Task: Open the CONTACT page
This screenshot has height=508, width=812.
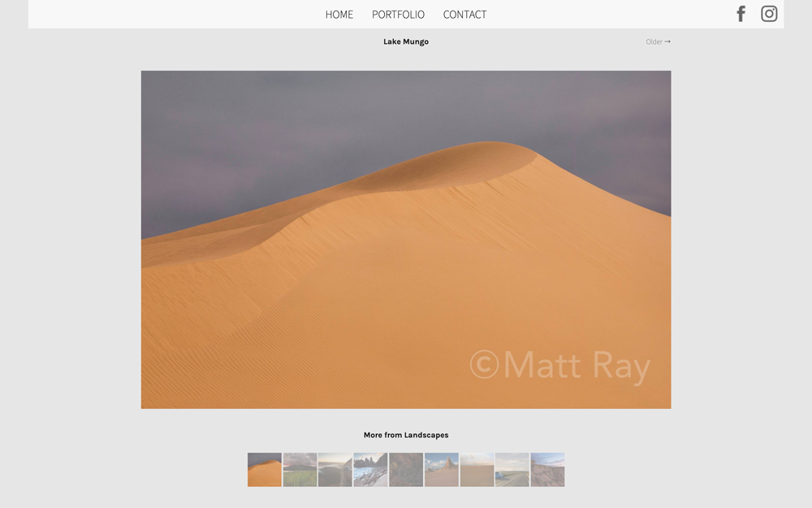Action: (x=464, y=15)
